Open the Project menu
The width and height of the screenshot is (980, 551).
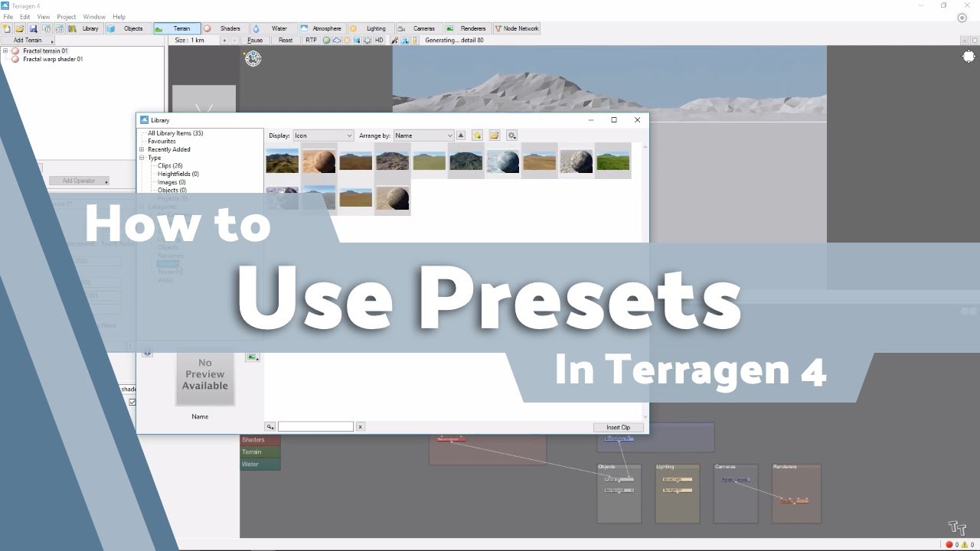(67, 17)
